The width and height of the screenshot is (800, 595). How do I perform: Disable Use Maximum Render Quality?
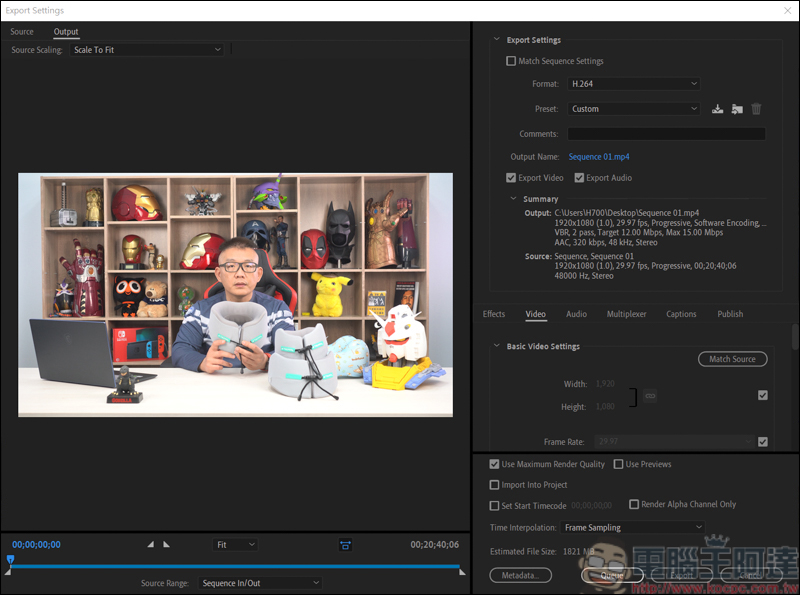[494, 465]
